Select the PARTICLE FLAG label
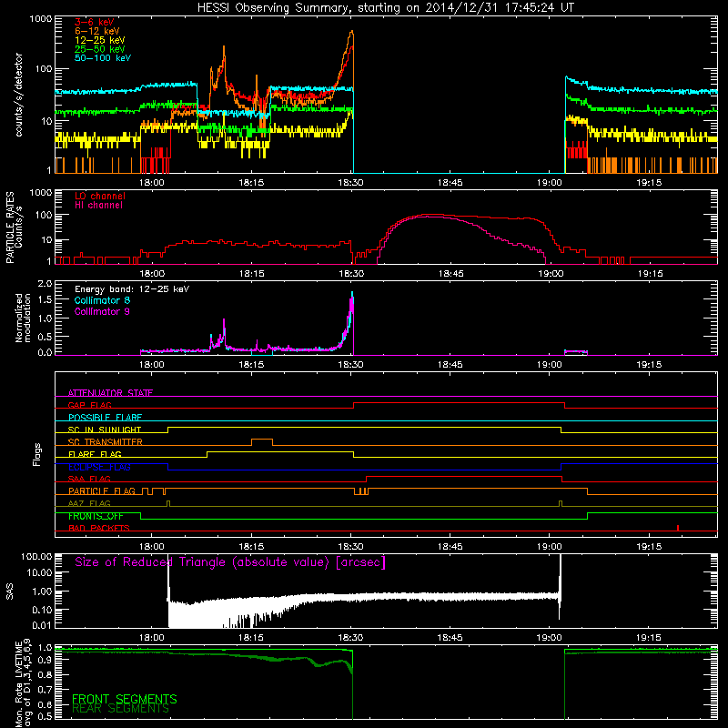 [102, 491]
